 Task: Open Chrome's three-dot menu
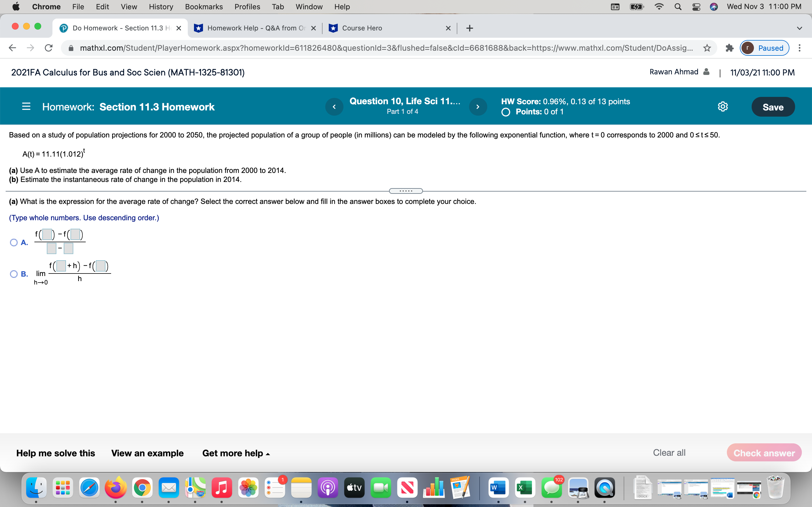tap(800, 48)
